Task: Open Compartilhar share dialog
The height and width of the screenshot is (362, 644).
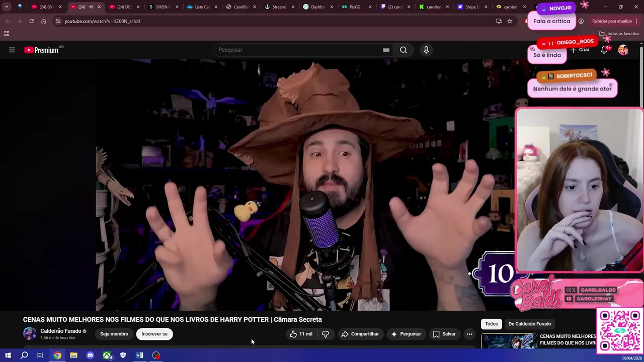Action: 360,334
